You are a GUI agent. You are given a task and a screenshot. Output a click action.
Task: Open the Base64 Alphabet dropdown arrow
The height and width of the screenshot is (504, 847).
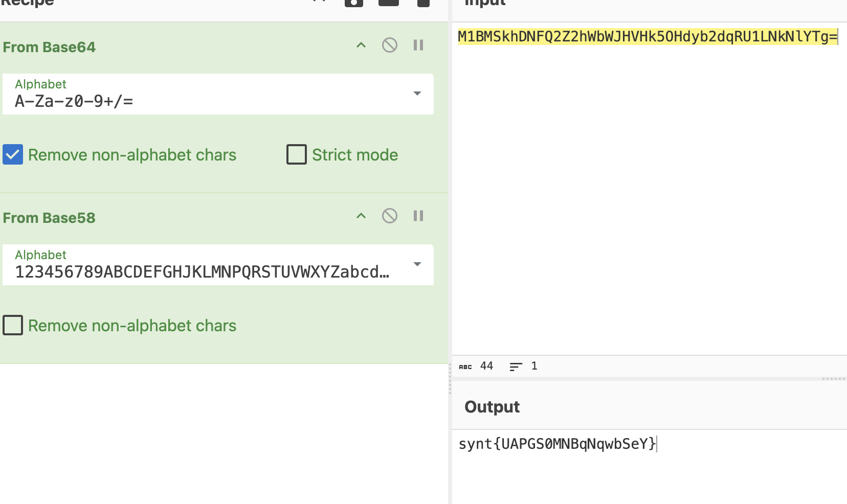click(x=417, y=94)
